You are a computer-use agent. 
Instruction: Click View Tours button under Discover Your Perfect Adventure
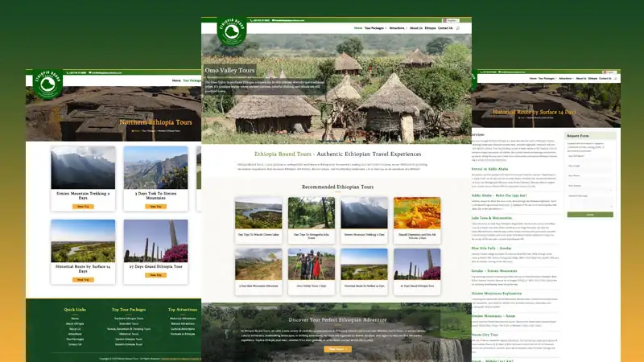(x=337, y=349)
